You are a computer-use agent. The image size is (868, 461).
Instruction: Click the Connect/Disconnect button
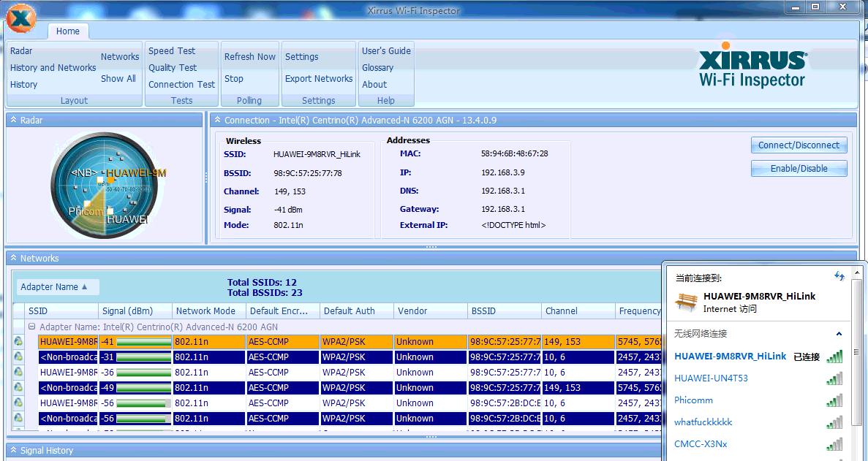[799, 145]
